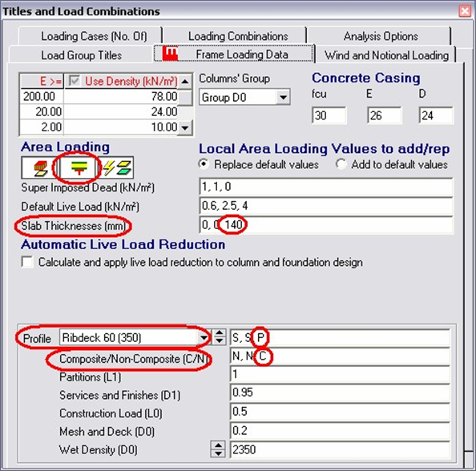Select the 2.00 E cell

point(42,127)
